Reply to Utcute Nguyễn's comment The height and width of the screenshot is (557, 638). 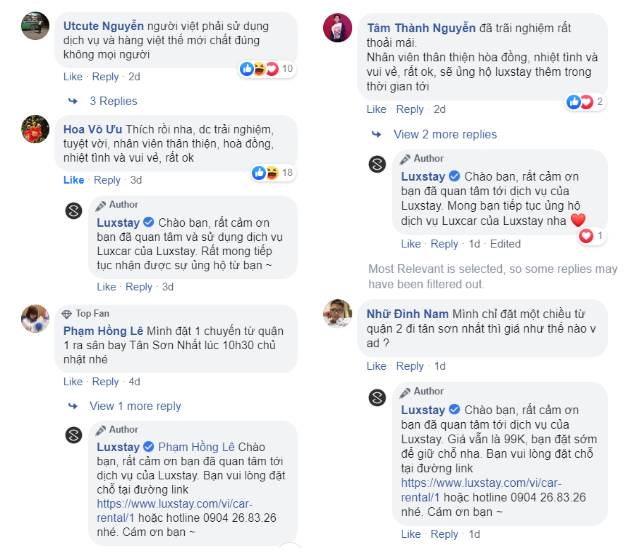[105, 76]
